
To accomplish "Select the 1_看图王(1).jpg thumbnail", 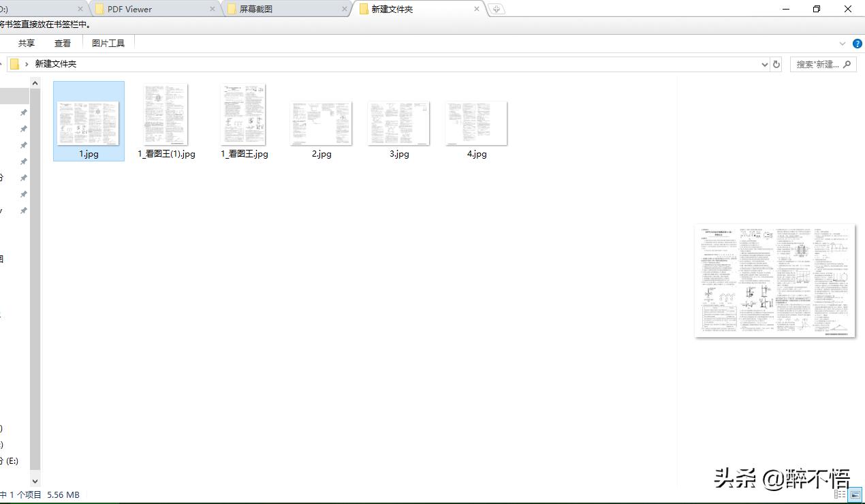I will (166, 114).
